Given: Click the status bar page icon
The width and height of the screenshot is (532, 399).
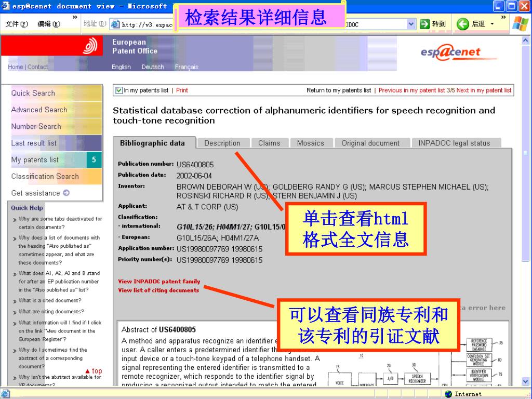Looking at the screenshot, I should 6,394.
